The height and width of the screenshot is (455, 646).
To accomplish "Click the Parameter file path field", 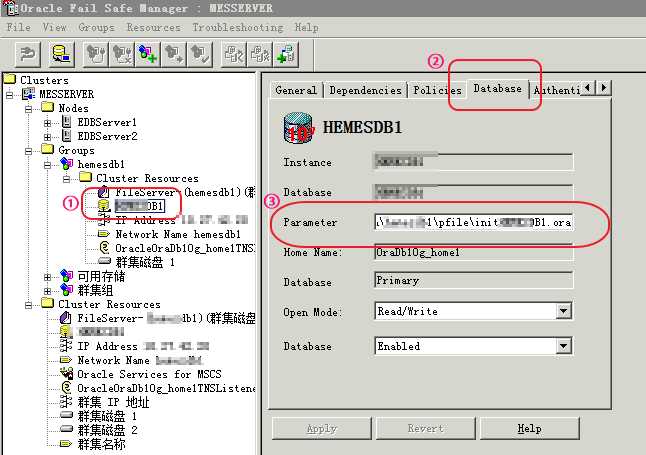I will (473, 222).
